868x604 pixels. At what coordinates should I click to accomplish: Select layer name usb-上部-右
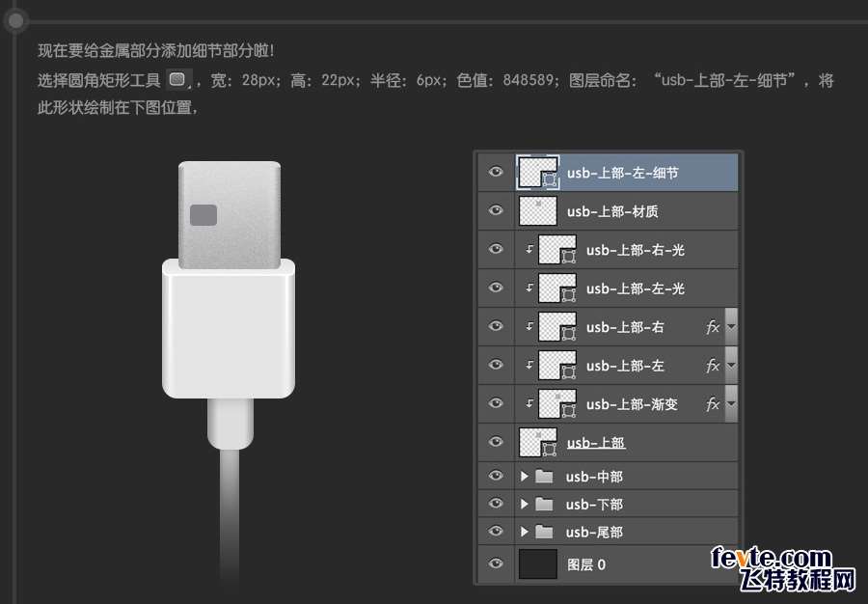coord(625,327)
